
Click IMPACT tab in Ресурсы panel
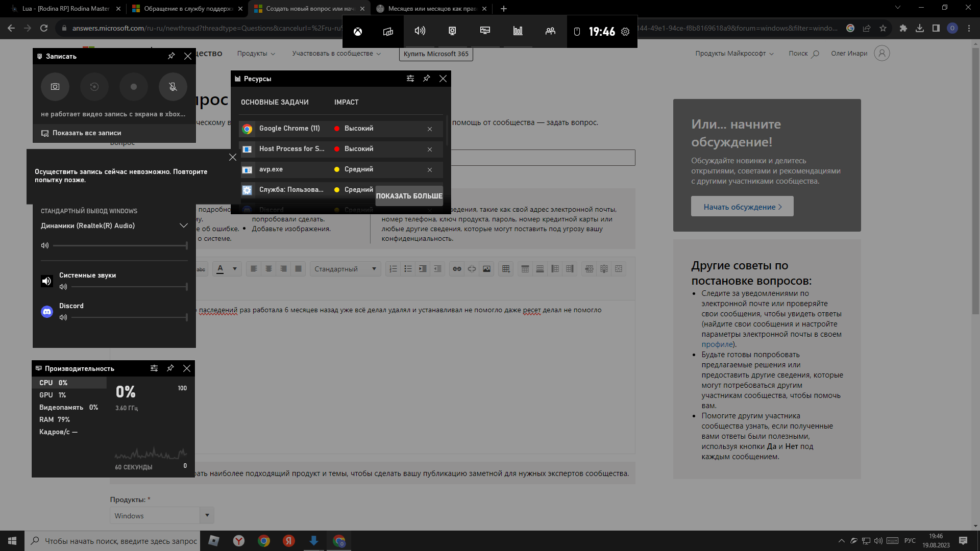[x=347, y=102]
